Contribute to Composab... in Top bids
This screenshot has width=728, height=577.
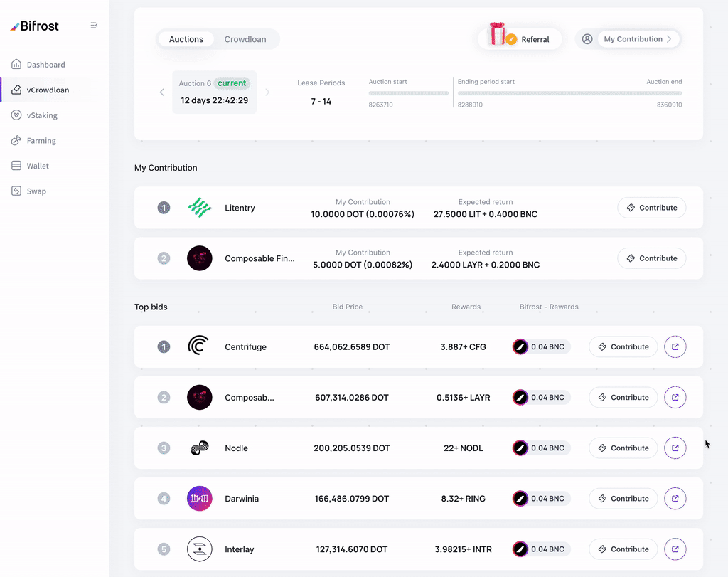click(x=623, y=397)
